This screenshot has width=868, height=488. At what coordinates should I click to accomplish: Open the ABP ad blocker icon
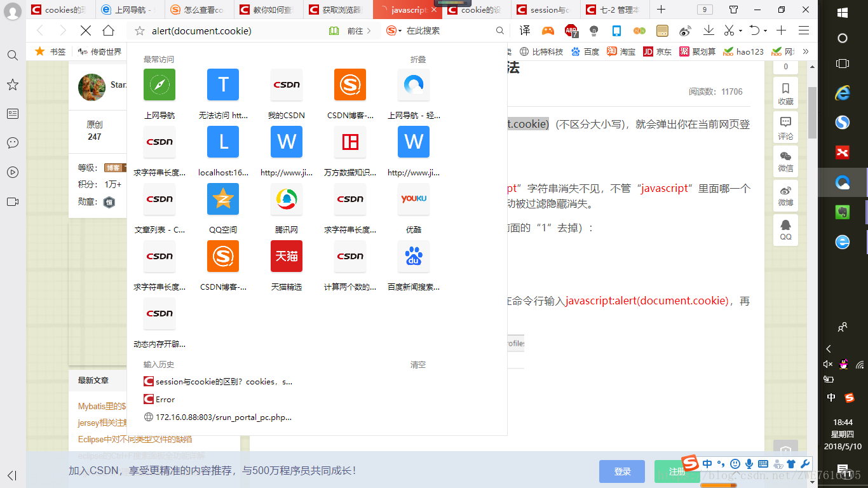[x=571, y=30]
